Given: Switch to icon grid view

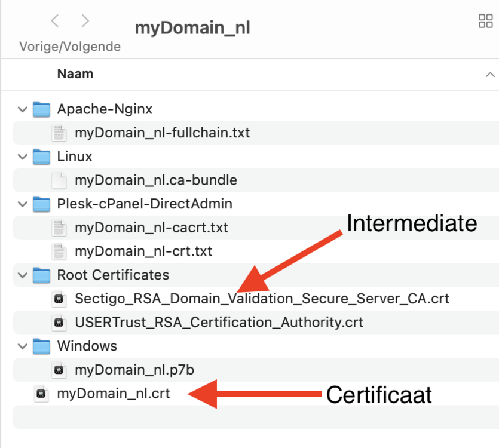Looking at the screenshot, I should pyautogui.click(x=485, y=22).
